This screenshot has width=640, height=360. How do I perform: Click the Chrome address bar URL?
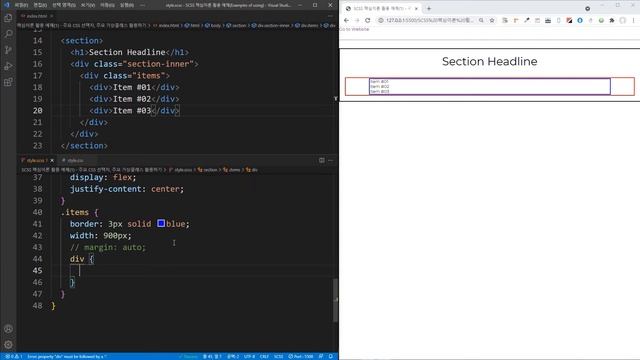430,20
